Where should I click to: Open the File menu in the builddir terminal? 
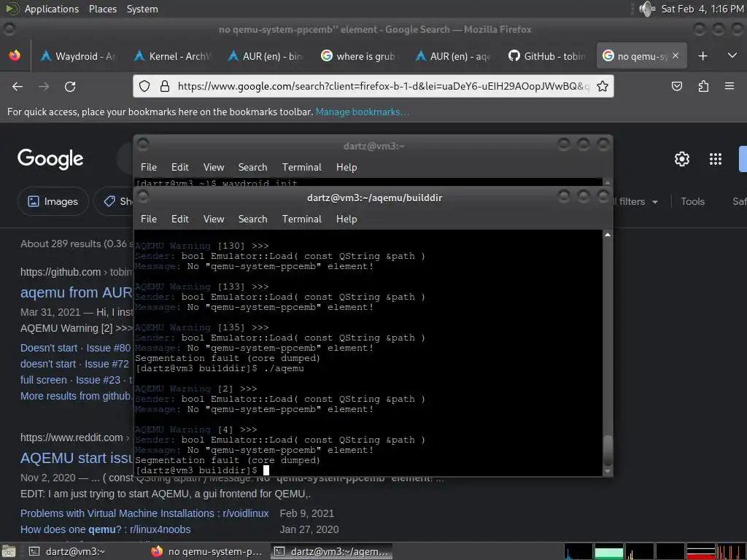tap(149, 219)
